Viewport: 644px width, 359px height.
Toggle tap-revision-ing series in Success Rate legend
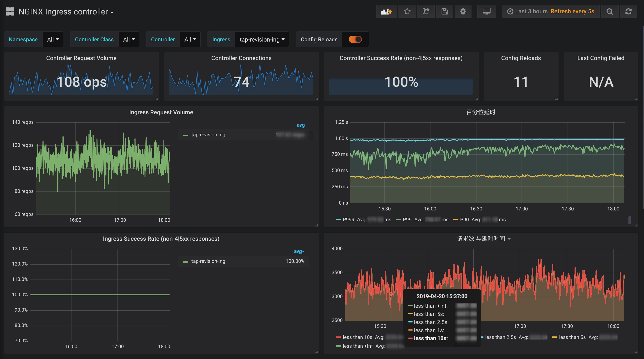pyautogui.click(x=208, y=261)
